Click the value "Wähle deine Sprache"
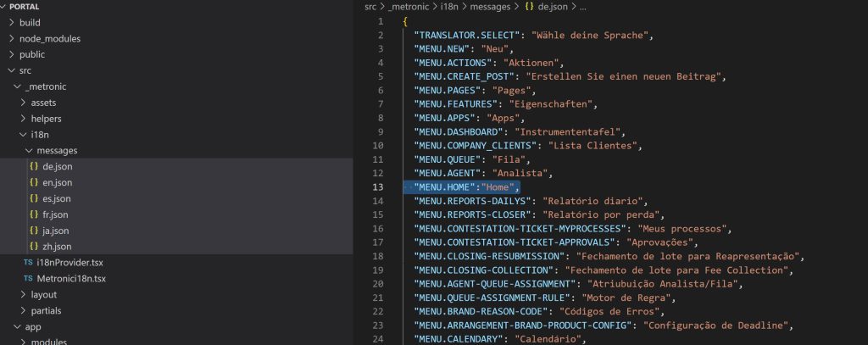The image size is (868, 345). (x=590, y=36)
